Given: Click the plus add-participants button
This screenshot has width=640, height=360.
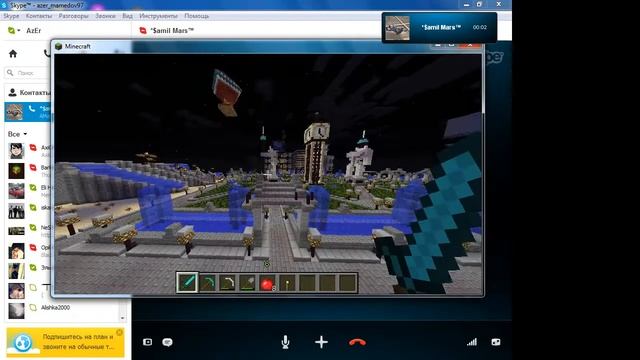Looking at the screenshot, I should click(x=321, y=342).
